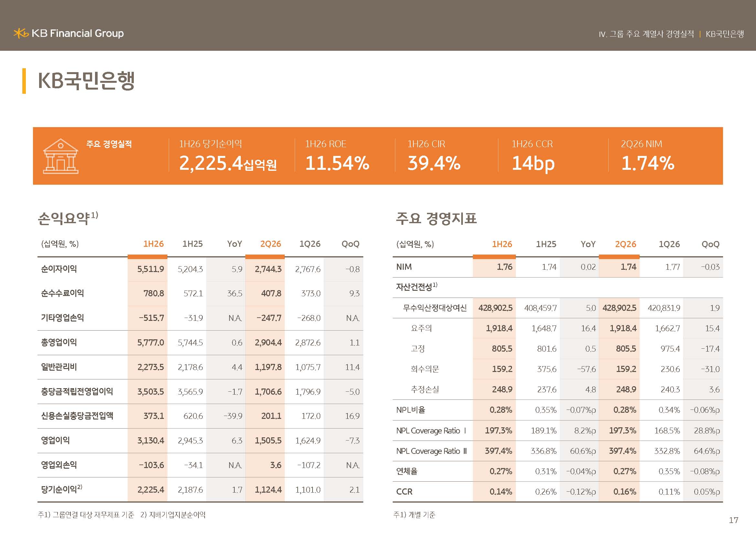Select the '총영업이익' row label
756x535 pixels.
[59, 342]
